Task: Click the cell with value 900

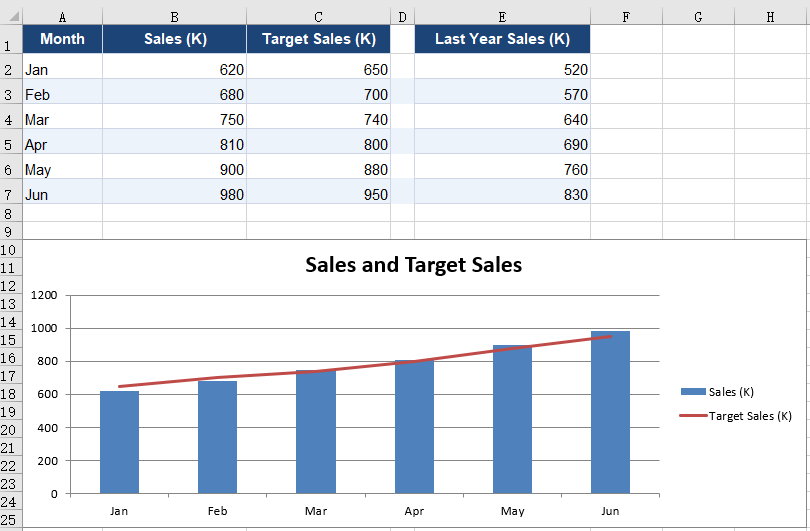Action: (x=175, y=166)
